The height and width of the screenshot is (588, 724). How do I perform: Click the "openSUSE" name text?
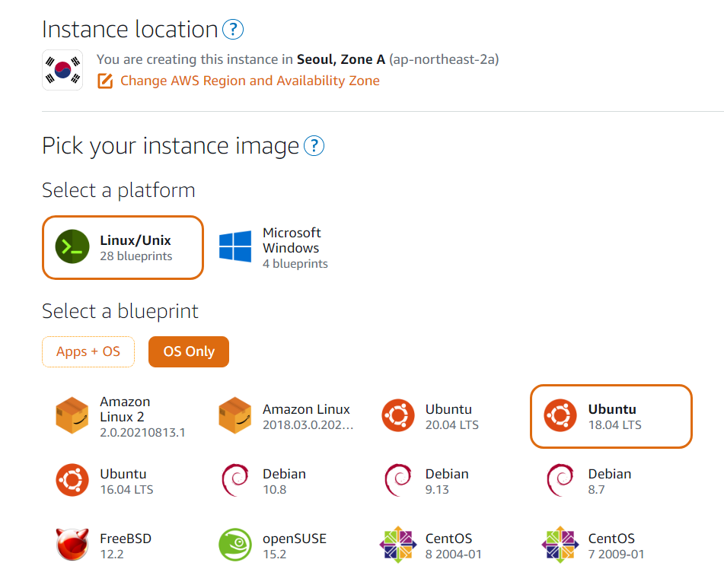click(295, 539)
